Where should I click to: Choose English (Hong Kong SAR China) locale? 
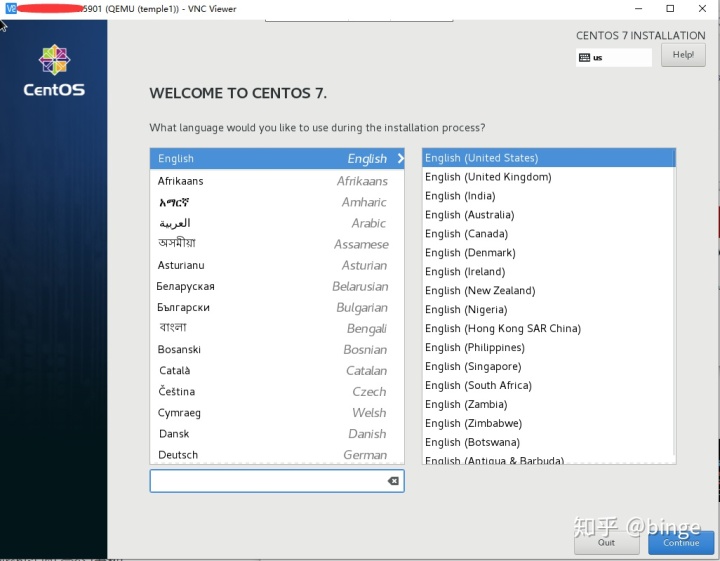548,328
